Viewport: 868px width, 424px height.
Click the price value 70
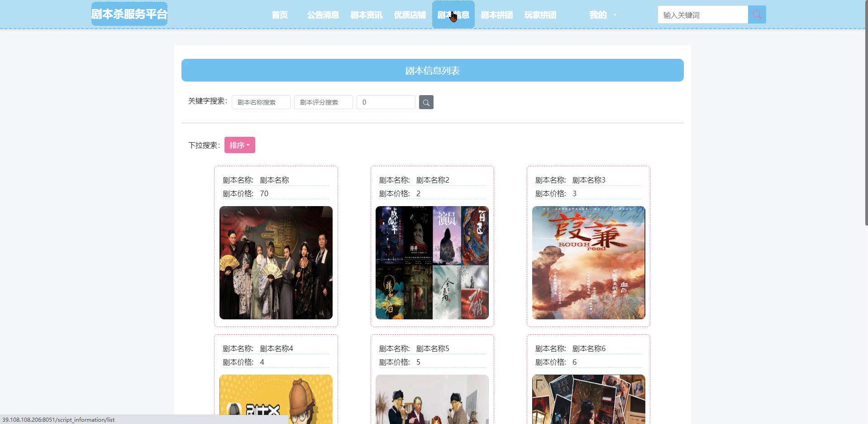pos(264,193)
